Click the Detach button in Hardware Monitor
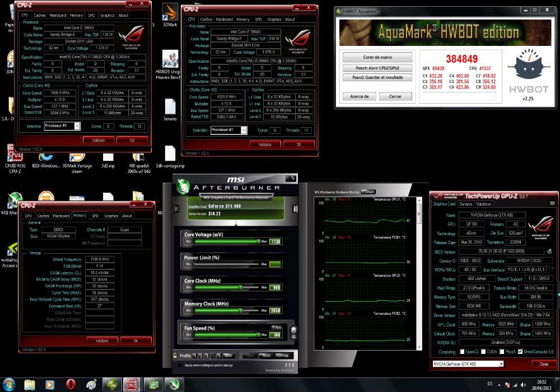The width and height of the screenshot is (560, 392). point(368,192)
